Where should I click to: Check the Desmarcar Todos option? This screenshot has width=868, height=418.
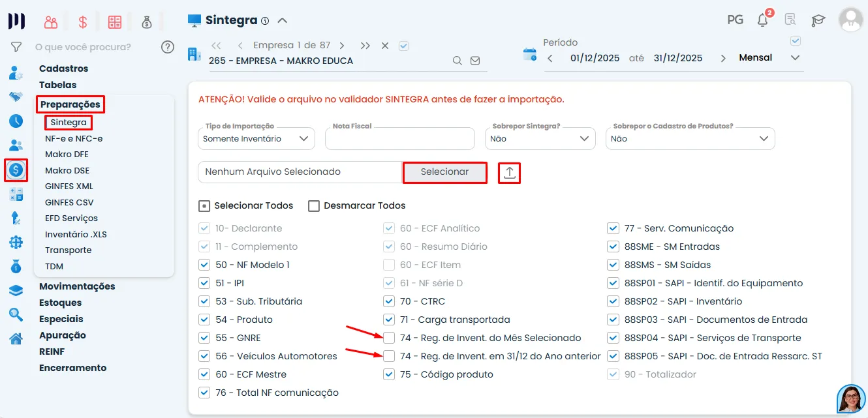pos(314,205)
